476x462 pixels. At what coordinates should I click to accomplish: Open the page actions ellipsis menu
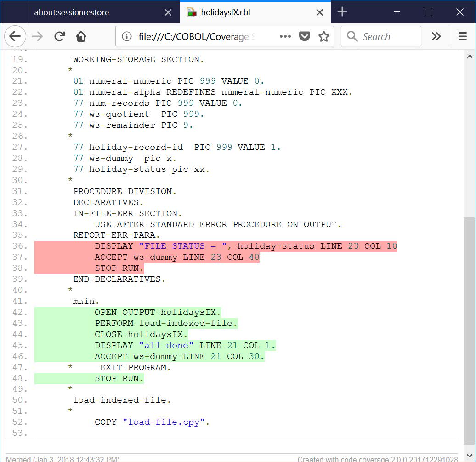285,36
